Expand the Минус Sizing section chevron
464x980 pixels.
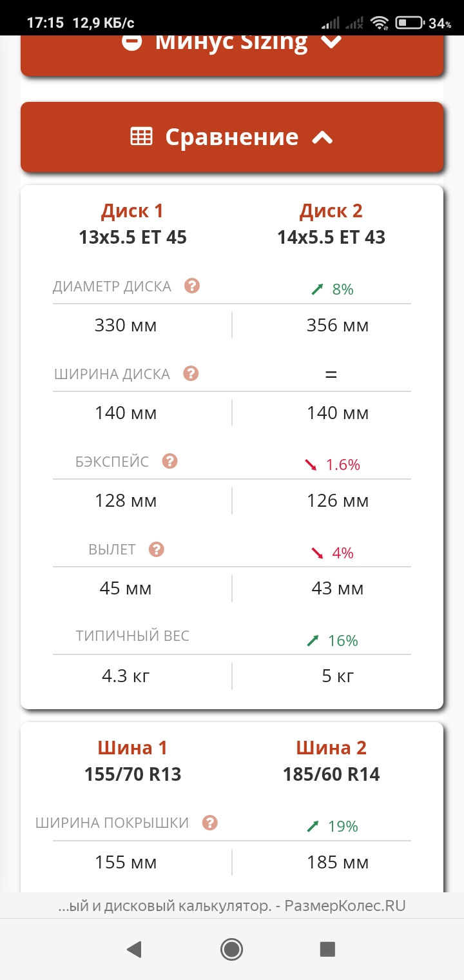pos(331,42)
